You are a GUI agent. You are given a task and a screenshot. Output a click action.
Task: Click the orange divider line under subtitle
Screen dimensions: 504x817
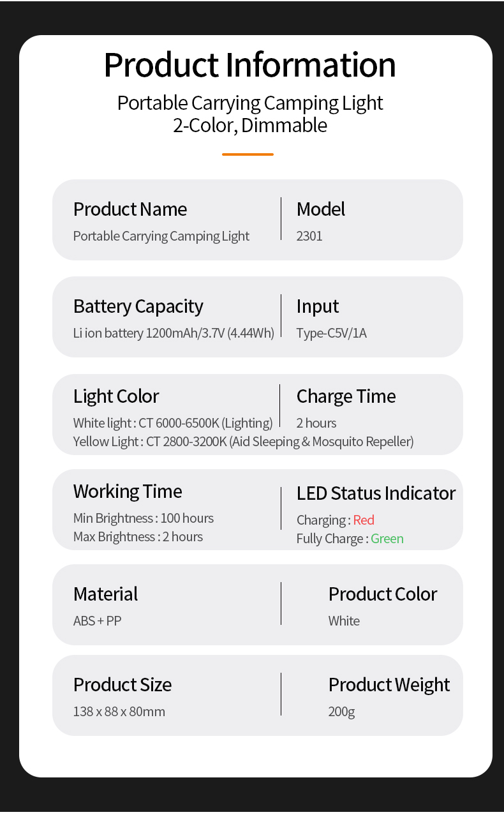click(248, 154)
